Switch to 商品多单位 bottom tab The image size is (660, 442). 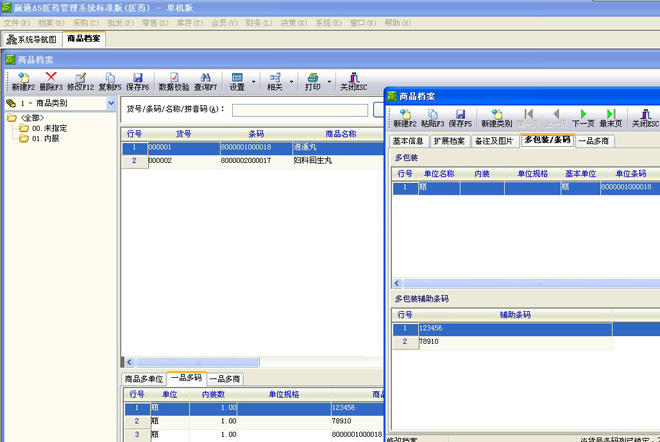144,379
